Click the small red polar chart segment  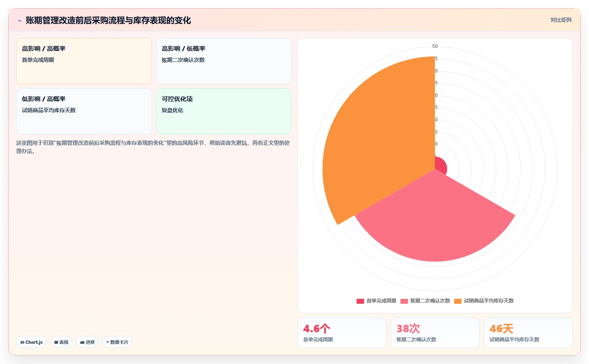(x=441, y=165)
